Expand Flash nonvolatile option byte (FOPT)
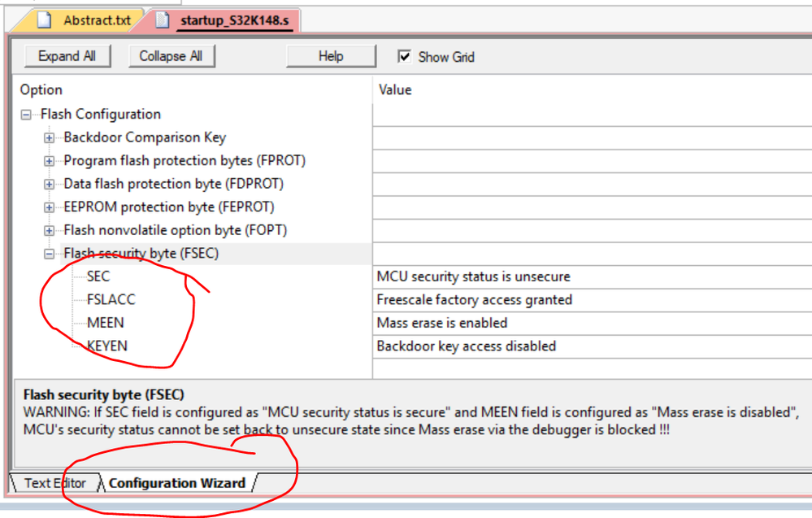The width and height of the screenshot is (812, 518). [x=50, y=230]
